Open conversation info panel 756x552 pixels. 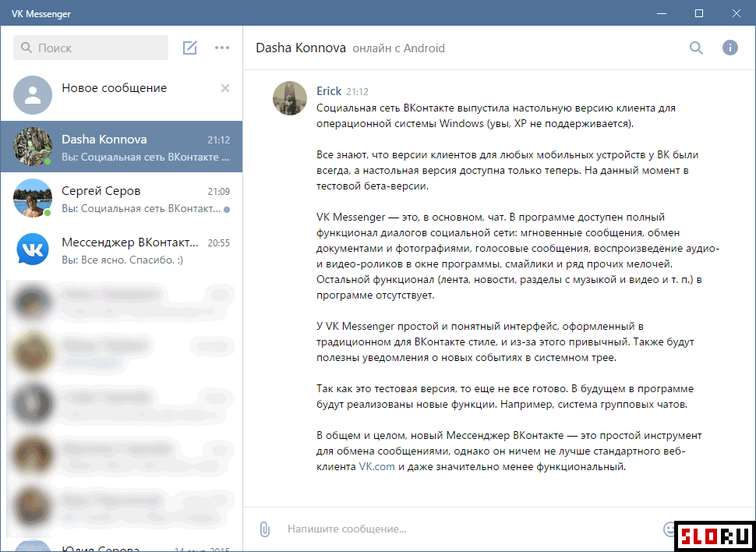point(730,48)
